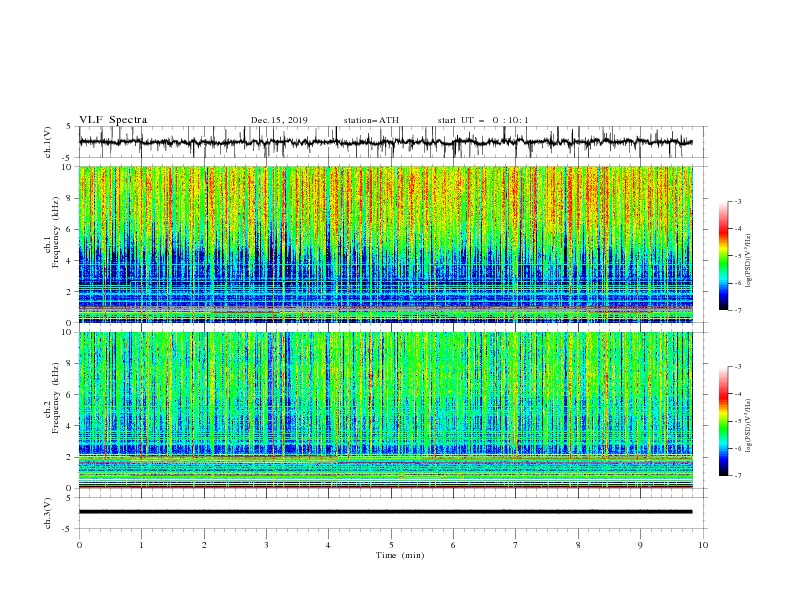Click the "ch.3(V)" axis label beside the bottom waveform
The image size is (792, 612).
[x=48, y=513]
